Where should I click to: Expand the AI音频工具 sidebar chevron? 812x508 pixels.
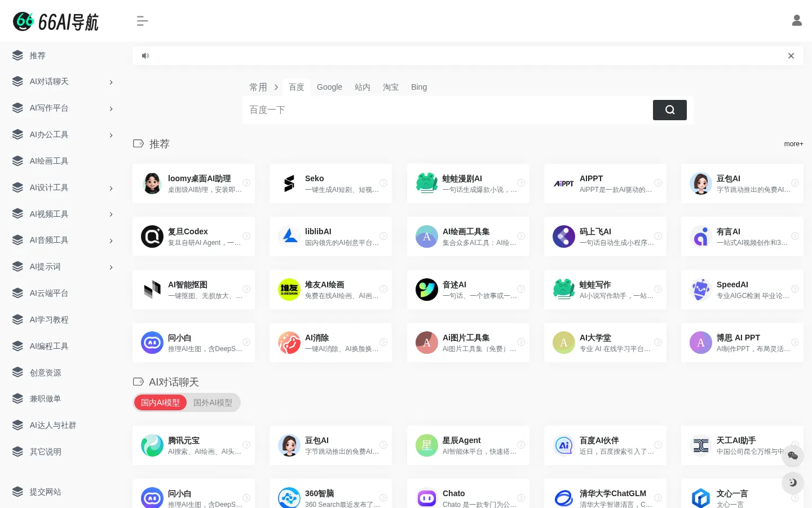coord(111,240)
